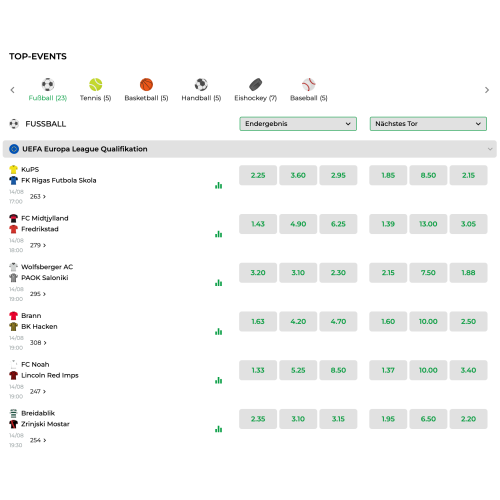
Task: Select odds 13.00 next goal Midtjylland match
Action: [x=428, y=224]
